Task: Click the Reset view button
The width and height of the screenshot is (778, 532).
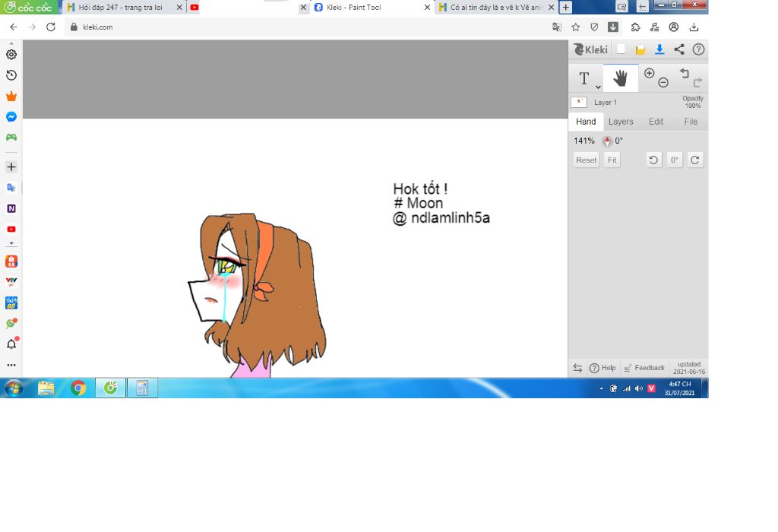Action: (586, 160)
